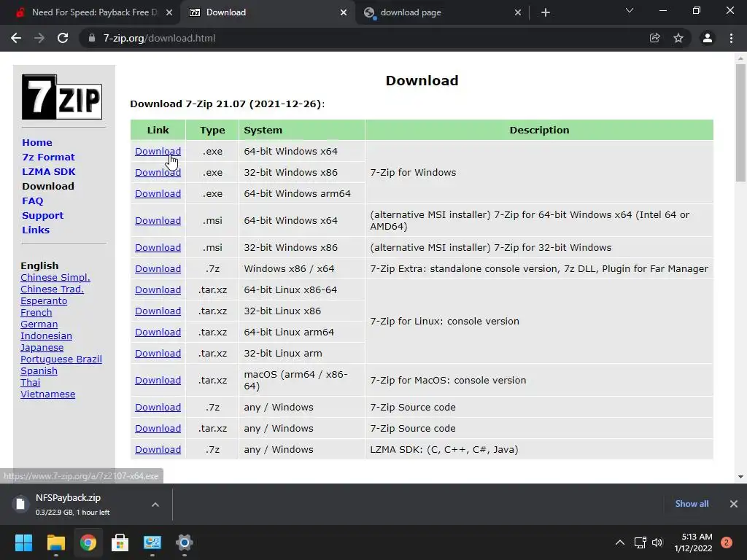The image size is (747, 560).
Task: Switch language to Chinese Simpl.
Action: click(55, 278)
